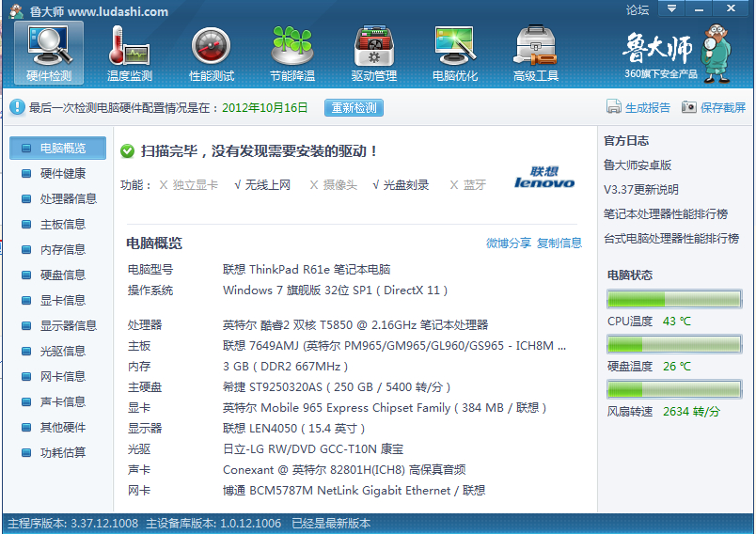Open V3.37更新说明 log entry

(x=640, y=189)
